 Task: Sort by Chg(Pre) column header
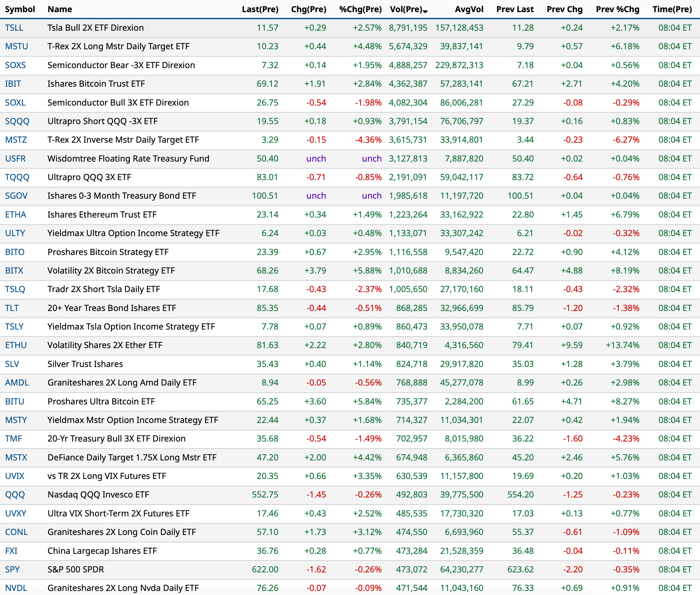(x=309, y=9)
